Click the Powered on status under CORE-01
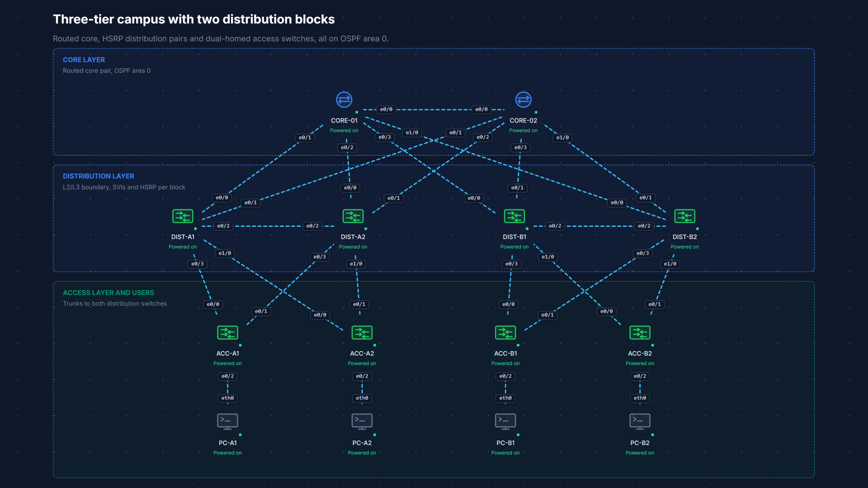The height and width of the screenshot is (488, 868). (344, 131)
